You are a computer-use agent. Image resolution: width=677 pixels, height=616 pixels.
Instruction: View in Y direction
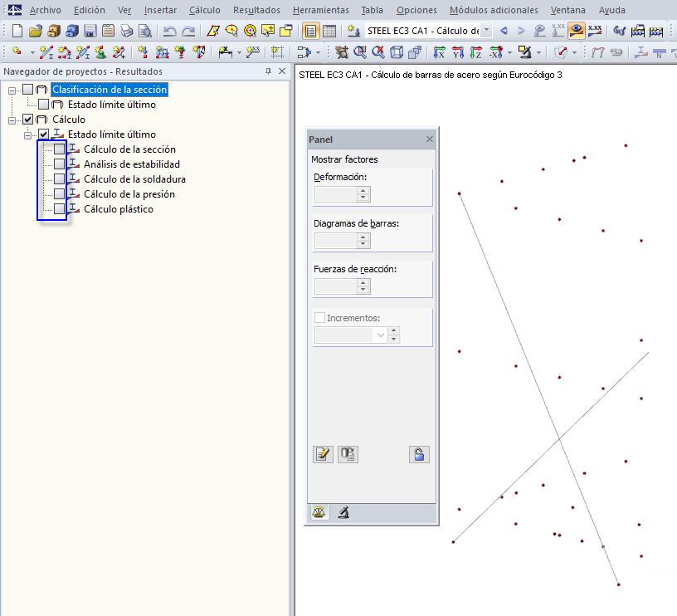pos(458,52)
